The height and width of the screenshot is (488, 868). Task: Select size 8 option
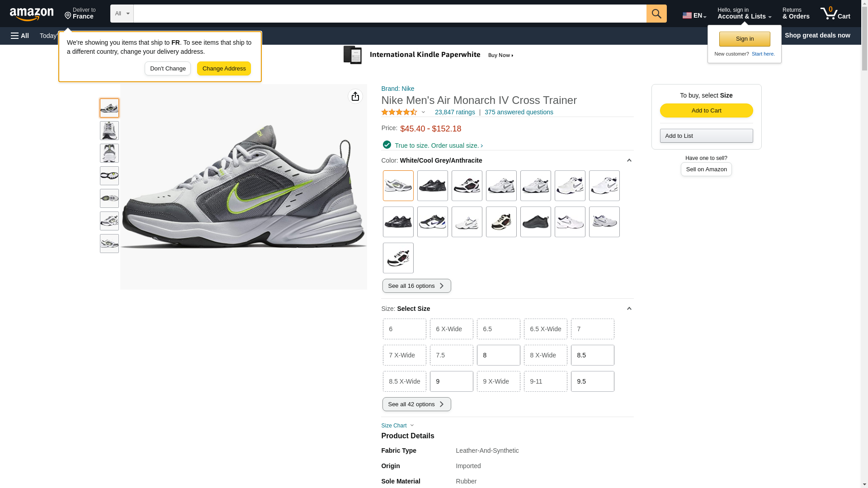(x=498, y=355)
